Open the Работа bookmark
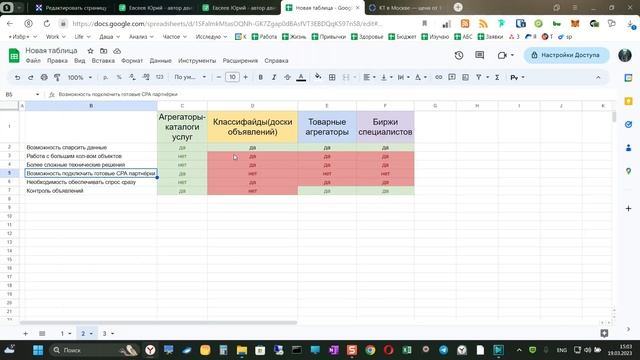 264,37
